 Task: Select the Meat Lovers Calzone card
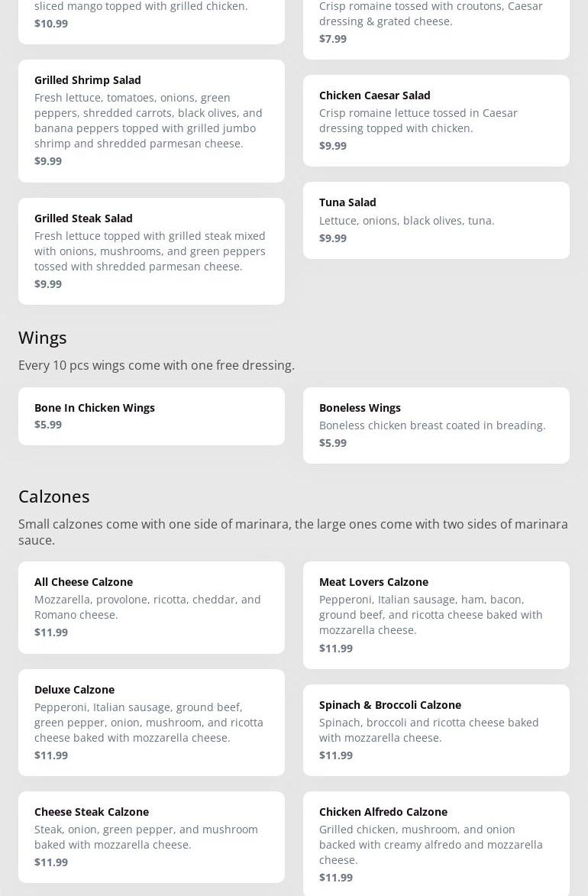[436, 616]
